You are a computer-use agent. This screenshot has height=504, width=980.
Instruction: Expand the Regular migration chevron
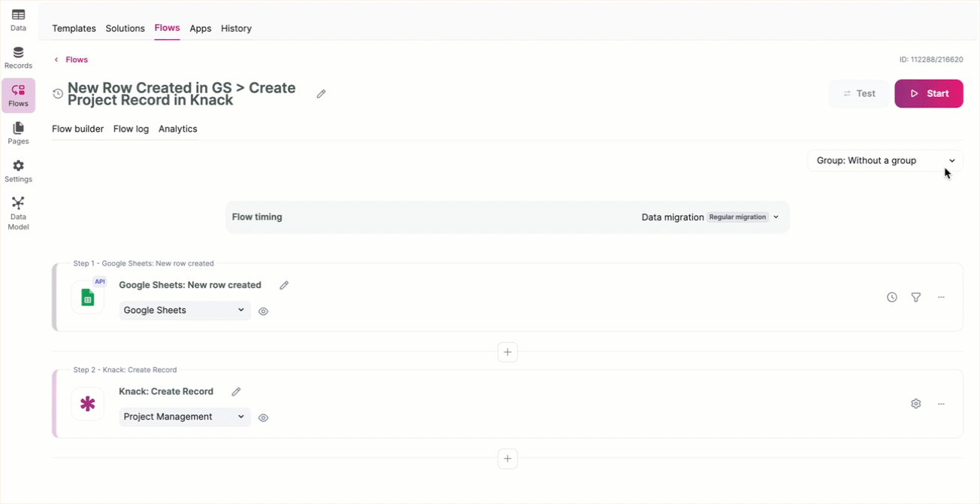tap(776, 217)
